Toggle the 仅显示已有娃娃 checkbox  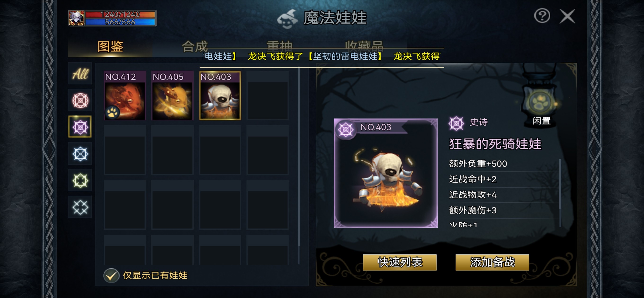coord(111,276)
